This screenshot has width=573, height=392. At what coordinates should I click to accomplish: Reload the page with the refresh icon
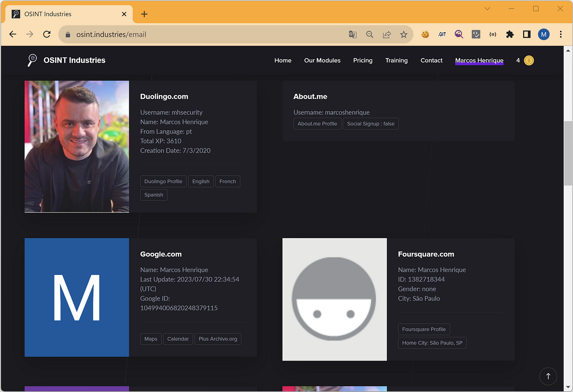pyautogui.click(x=47, y=34)
